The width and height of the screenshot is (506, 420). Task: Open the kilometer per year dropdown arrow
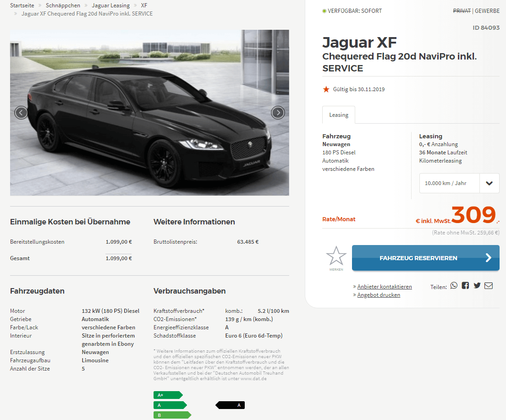(489, 183)
